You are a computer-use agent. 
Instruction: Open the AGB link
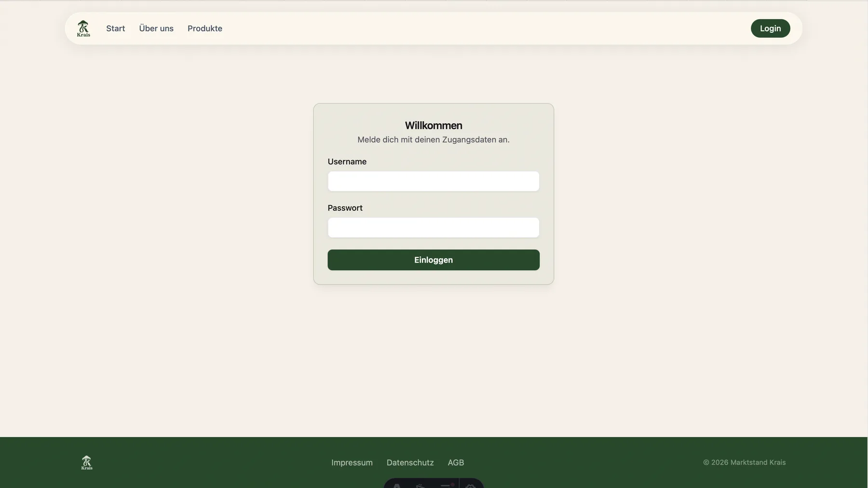456,462
